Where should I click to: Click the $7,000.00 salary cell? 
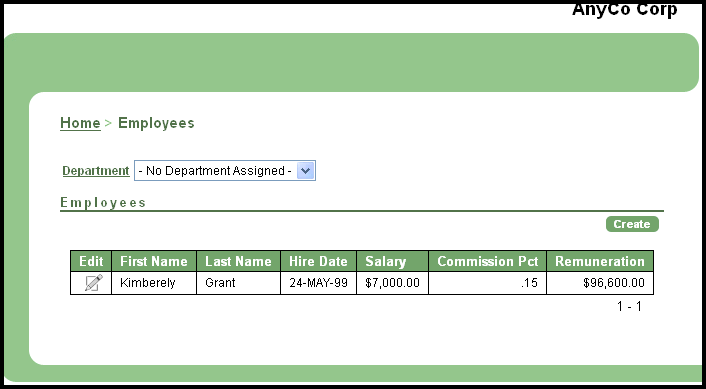pos(392,283)
